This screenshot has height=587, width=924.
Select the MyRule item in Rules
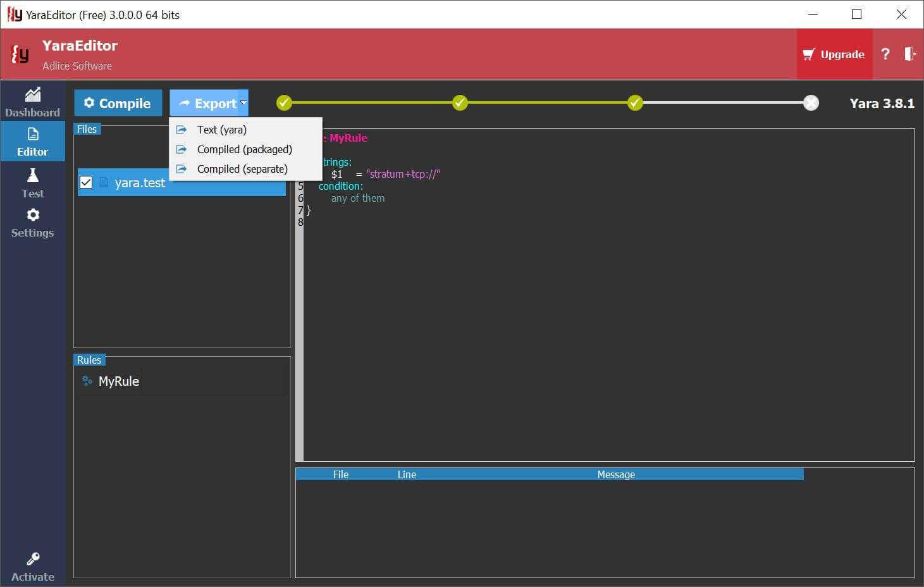click(118, 381)
